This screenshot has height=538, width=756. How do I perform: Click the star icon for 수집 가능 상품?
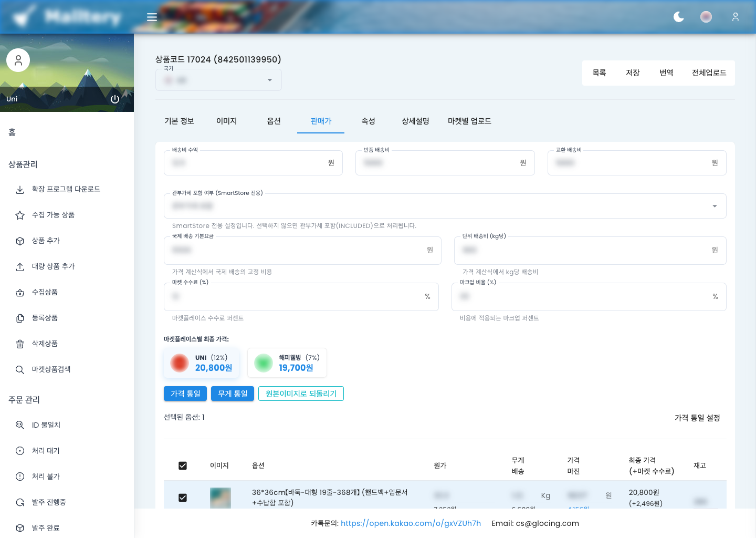[x=20, y=215]
